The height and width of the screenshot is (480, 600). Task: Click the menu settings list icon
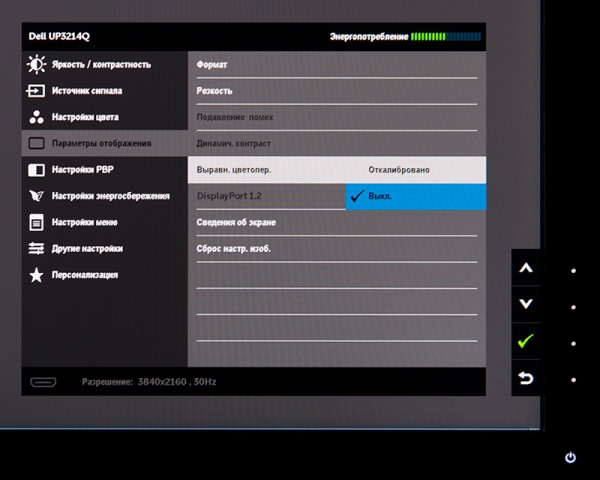pyautogui.click(x=36, y=222)
